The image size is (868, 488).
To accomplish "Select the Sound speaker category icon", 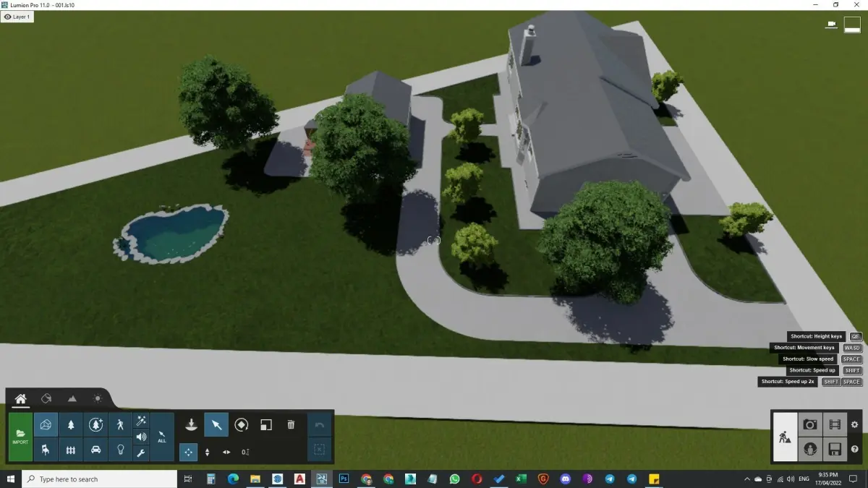I will pos(141,437).
